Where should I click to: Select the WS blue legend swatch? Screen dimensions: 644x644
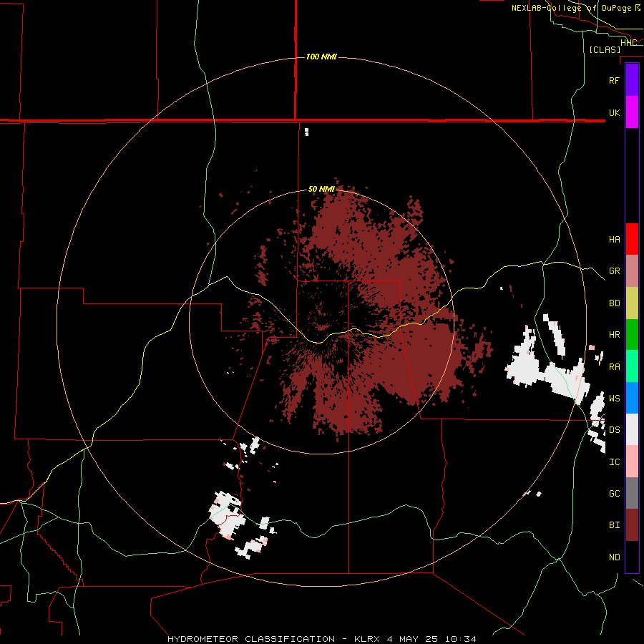[x=632, y=398]
